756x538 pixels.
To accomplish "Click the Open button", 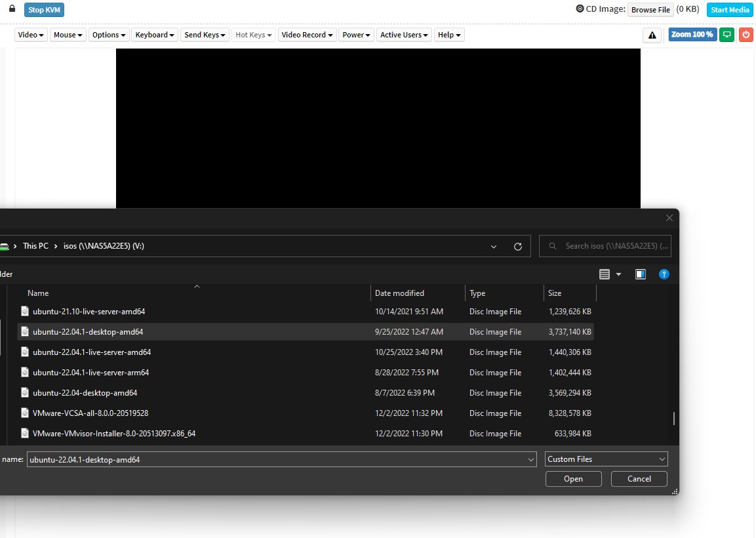I will (573, 479).
